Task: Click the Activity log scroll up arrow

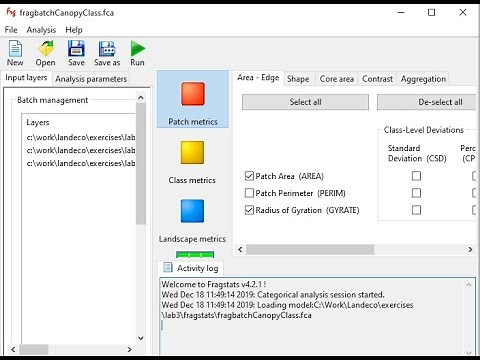Action: pos(468,285)
